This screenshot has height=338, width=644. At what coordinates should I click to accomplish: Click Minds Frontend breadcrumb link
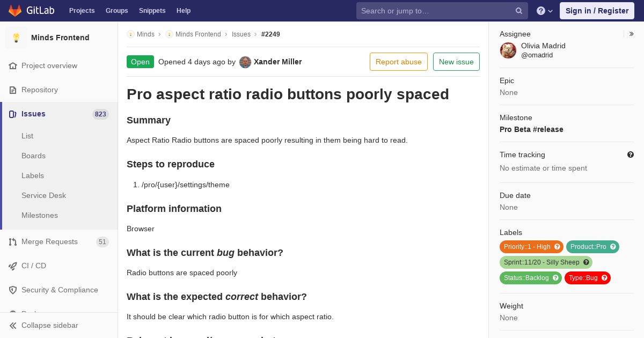198,34
